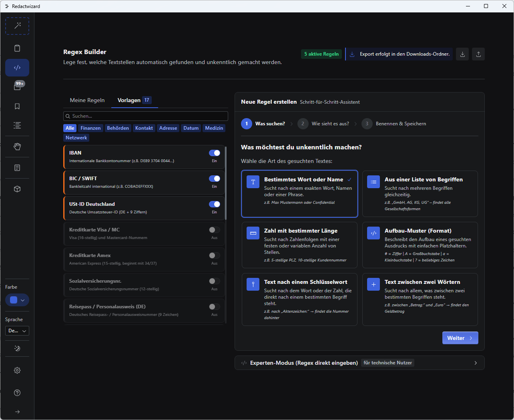Turn off the IBAN rule toggle
Viewport: 514px width, 420px height.
pyautogui.click(x=215, y=153)
